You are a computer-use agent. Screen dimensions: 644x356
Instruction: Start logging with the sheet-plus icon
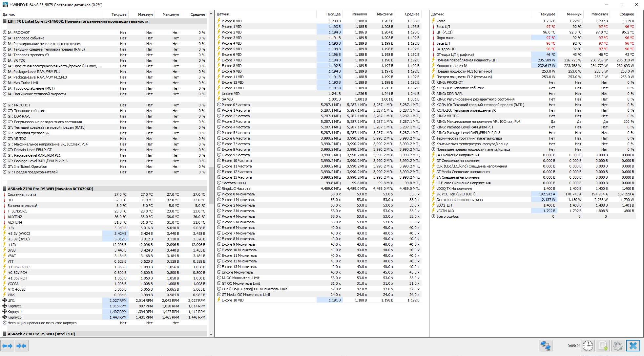click(x=603, y=346)
